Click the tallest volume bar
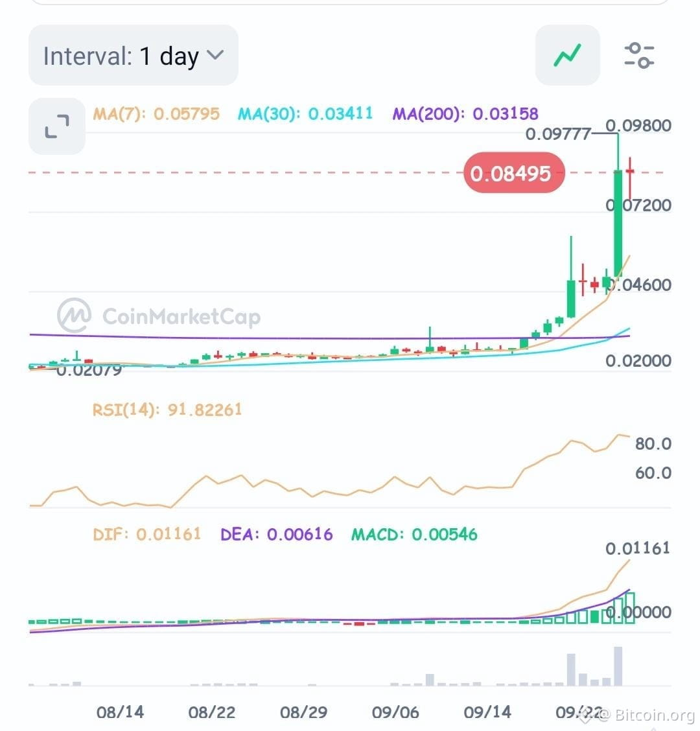 618,666
